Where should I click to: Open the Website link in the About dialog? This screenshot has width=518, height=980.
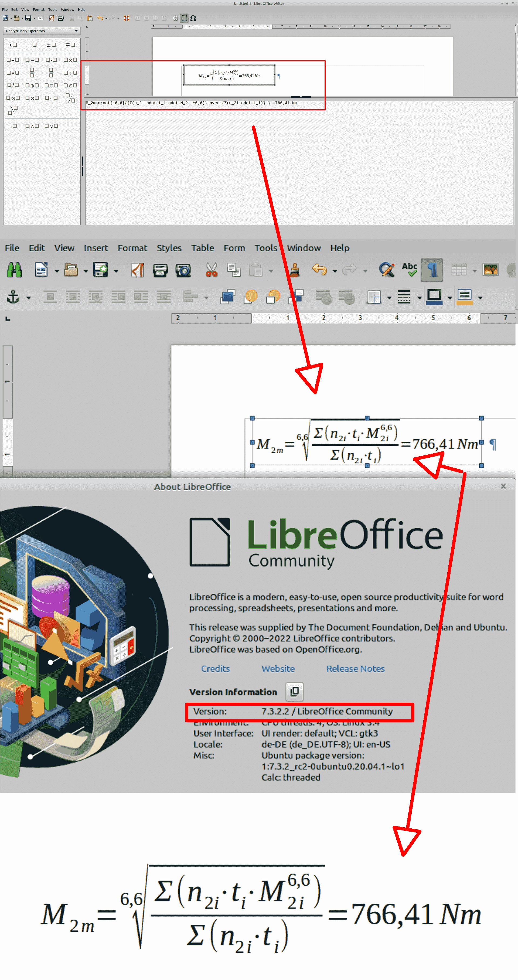pos(278,669)
